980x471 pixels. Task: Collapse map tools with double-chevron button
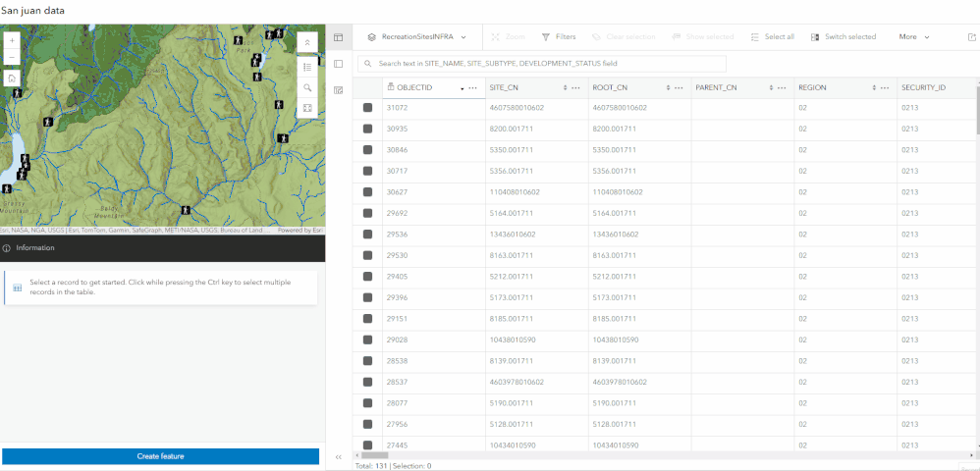point(307,42)
